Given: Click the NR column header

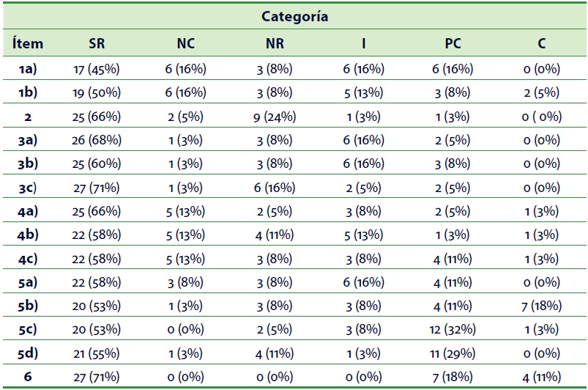Looking at the screenshot, I should click(x=275, y=43).
